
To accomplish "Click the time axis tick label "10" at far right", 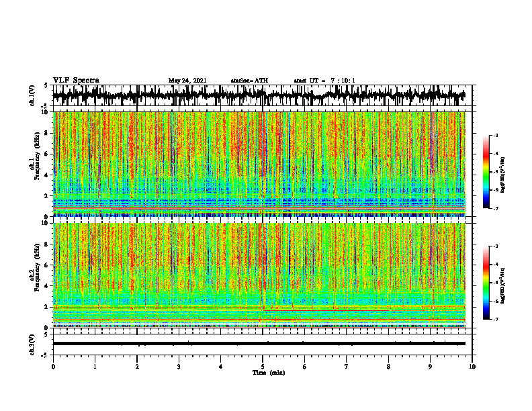I will (472, 367).
